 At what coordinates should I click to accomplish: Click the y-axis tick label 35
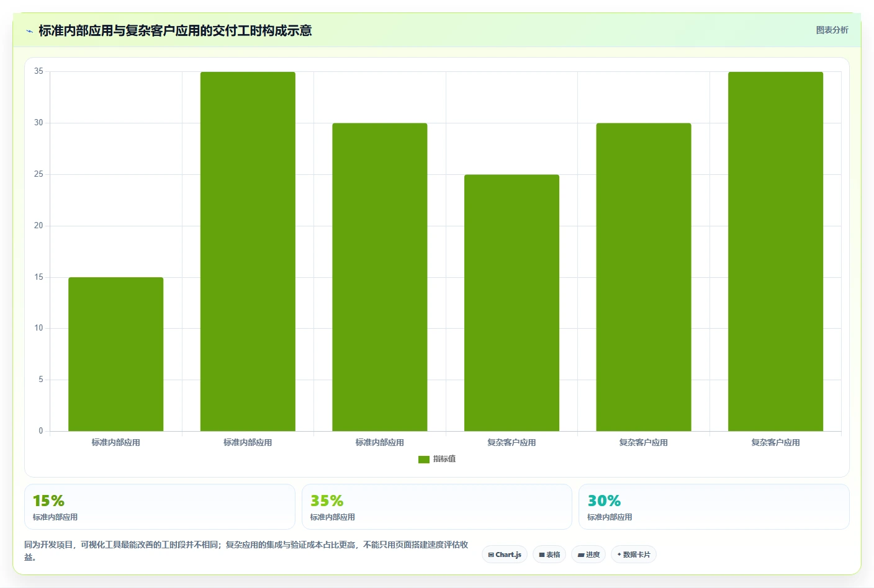coord(38,71)
